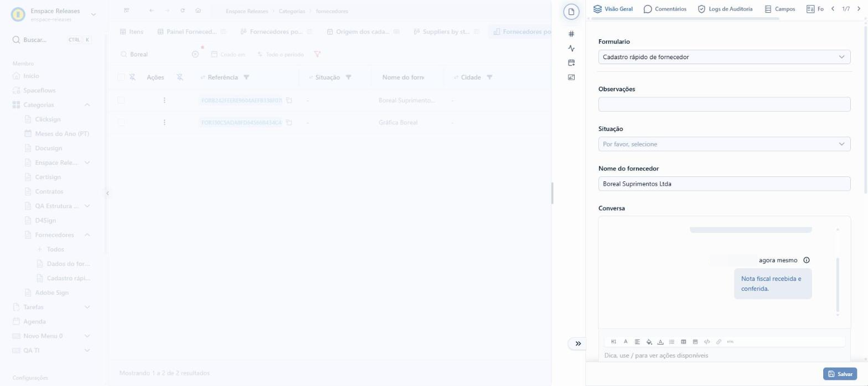Collapse the Categorias sidebar section
Viewport: 868px width, 386px height.
[x=87, y=105]
